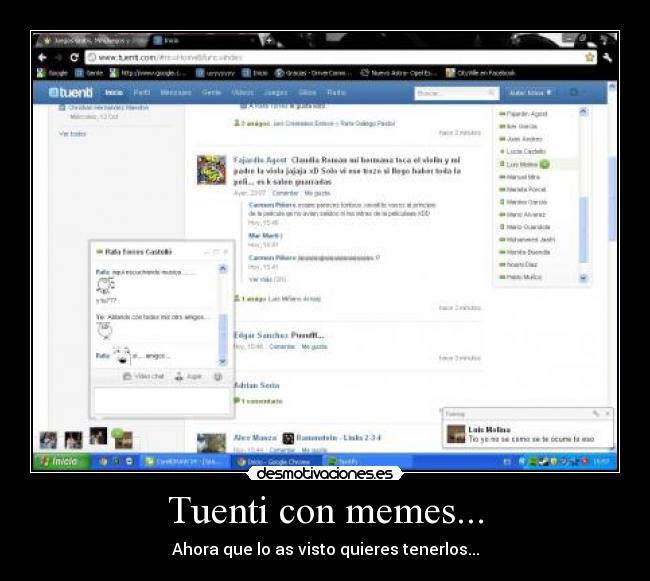Open the Mensajes menu item

tap(176, 92)
